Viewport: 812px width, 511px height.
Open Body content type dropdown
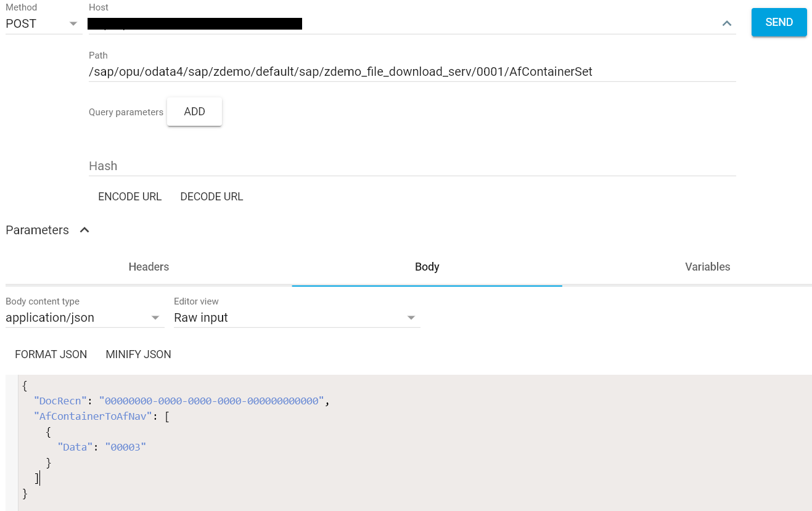tap(84, 317)
